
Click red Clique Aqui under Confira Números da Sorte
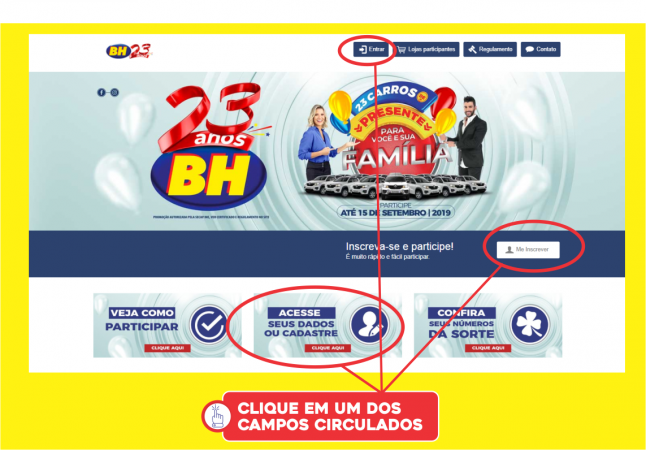click(488, 348)
